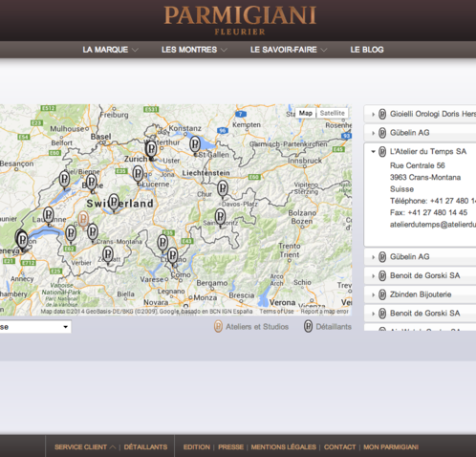
Task: Click the map pin near St Gallen
Action: click(x=195, y=145)
